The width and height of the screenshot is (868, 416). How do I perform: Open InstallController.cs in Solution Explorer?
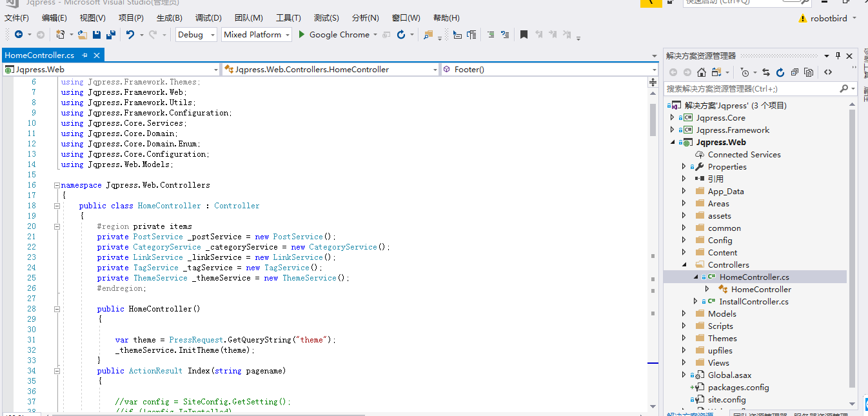(x=753, y=302)
